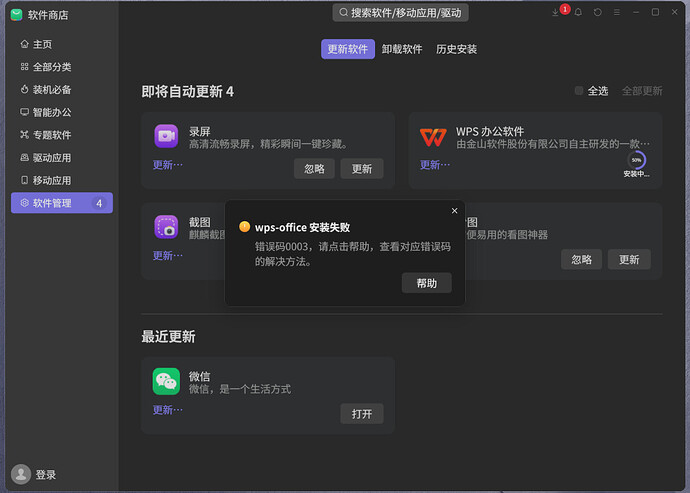The image size is (690, 493).
Task: Click the 截图 screenshot app icon
Action: tap(166, 227)
